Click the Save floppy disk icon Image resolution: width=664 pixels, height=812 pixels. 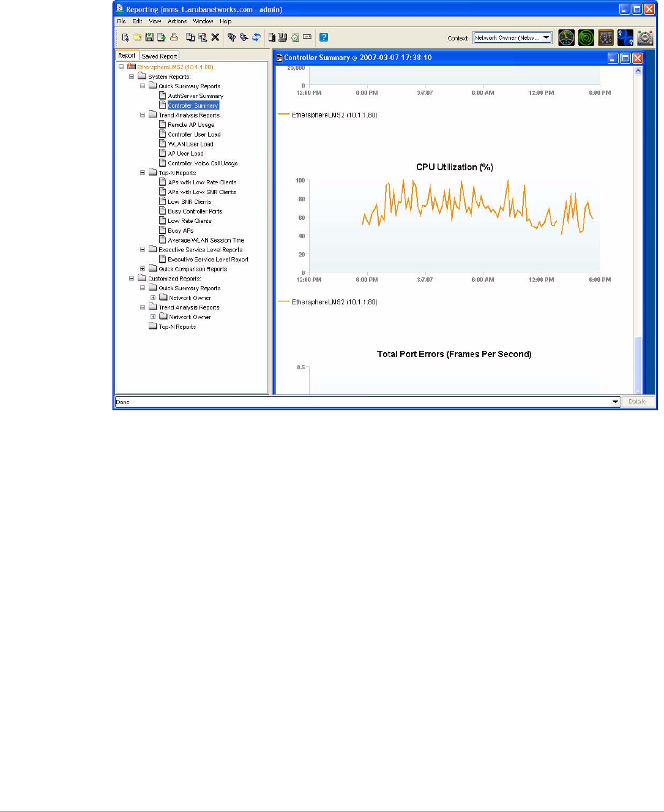point(149,37)
